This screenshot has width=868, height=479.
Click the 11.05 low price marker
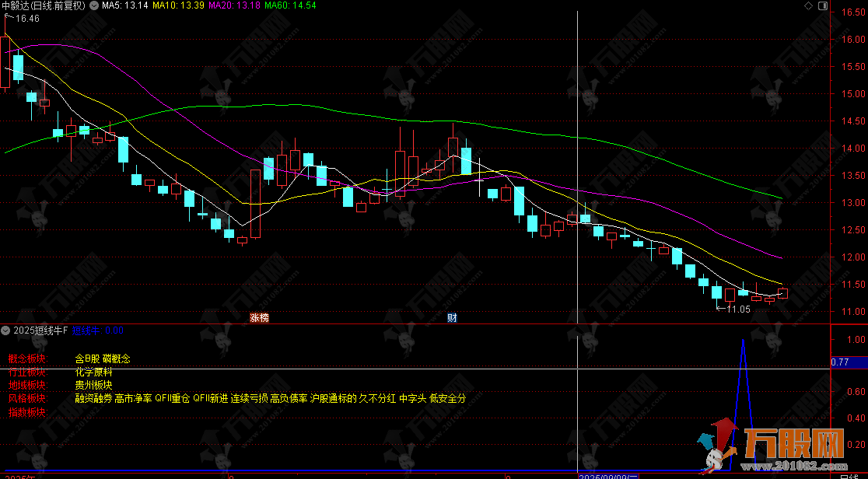[737, 309]
